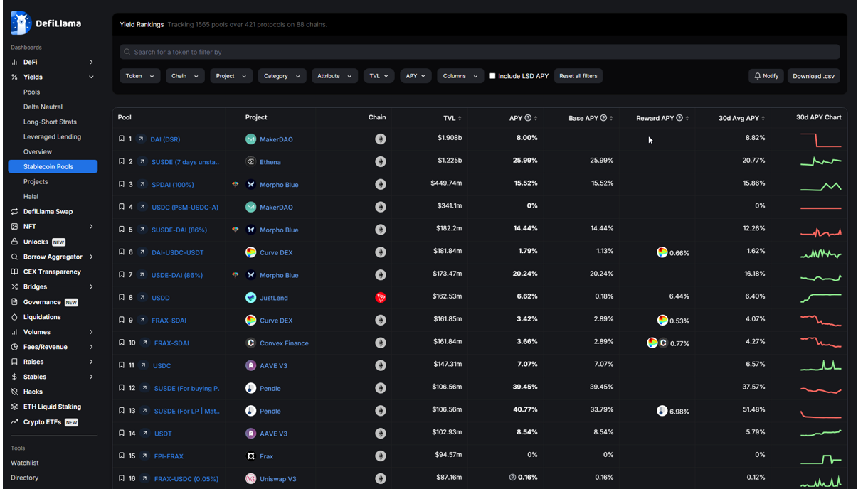
Task: Open the Columns selection dropdown
Action: coord(460,76)
